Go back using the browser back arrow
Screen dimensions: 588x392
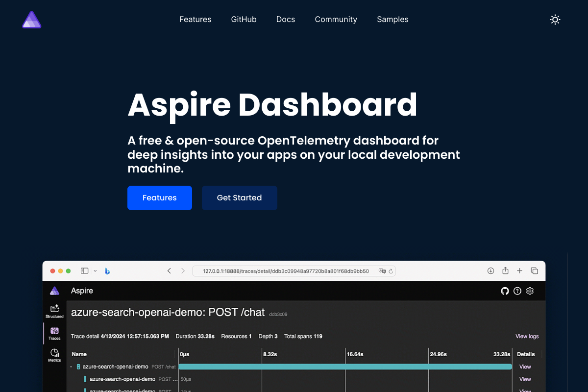coord(169,271)
